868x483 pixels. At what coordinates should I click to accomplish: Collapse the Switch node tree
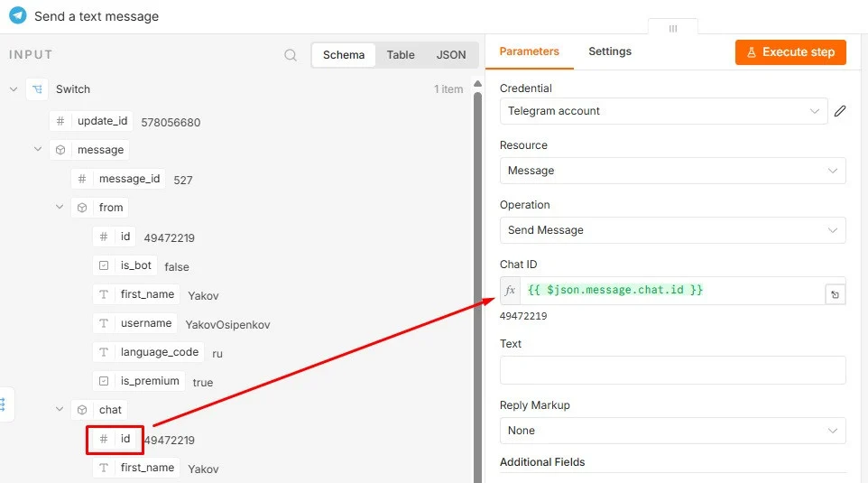pos(14,89)
